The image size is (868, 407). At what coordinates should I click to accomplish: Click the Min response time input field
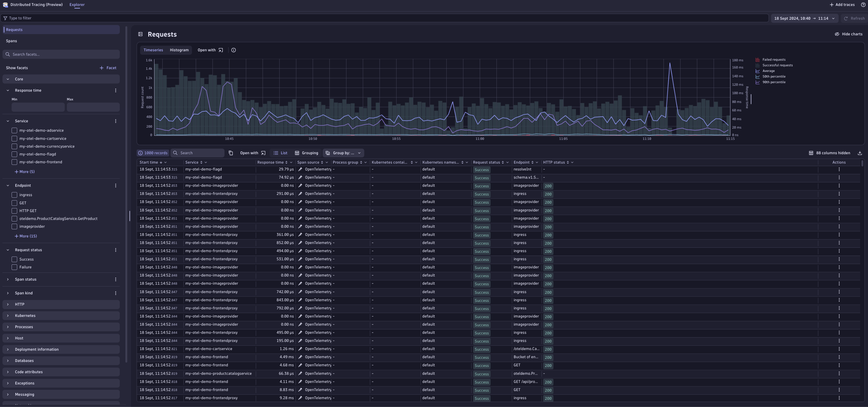click(x=38, y=107)
